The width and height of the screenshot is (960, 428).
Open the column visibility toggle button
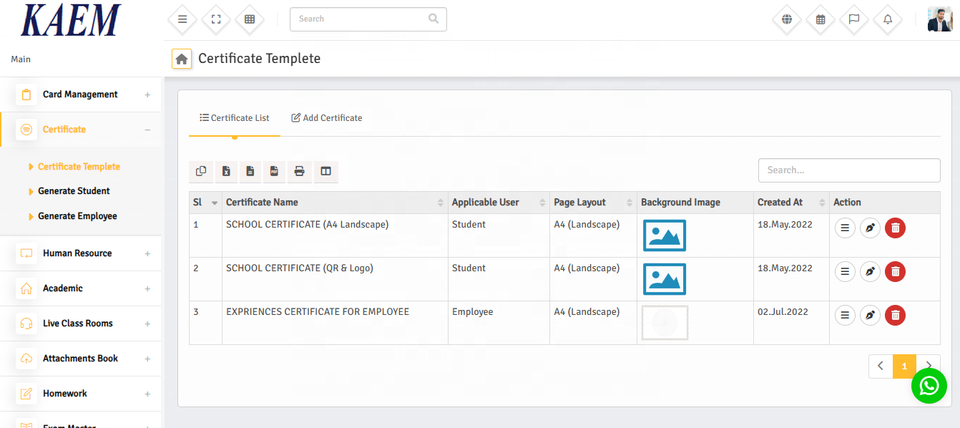[x=325, y=171]
